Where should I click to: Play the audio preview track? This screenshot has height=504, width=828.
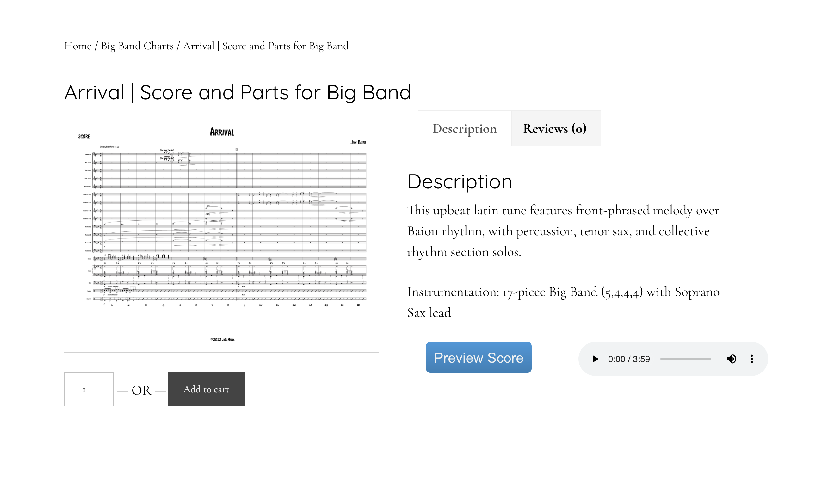[595, 359]
